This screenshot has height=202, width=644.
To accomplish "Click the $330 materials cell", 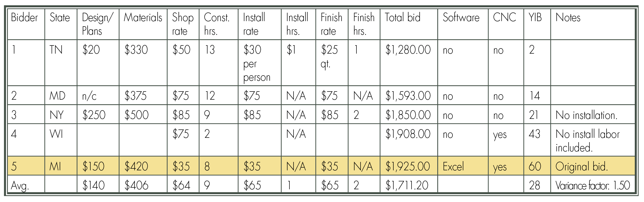I will tap(143, 63).
